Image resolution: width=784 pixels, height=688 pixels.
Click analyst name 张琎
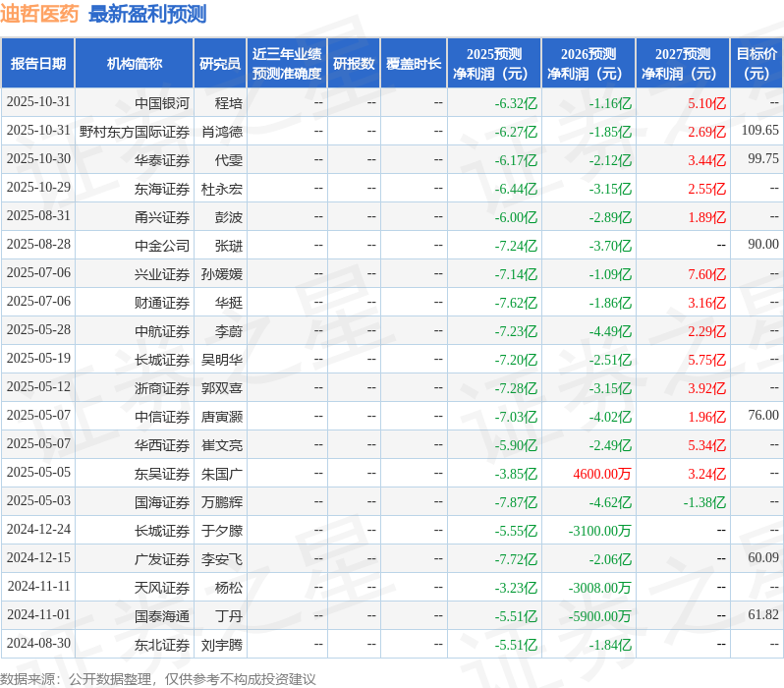point(229,246)
